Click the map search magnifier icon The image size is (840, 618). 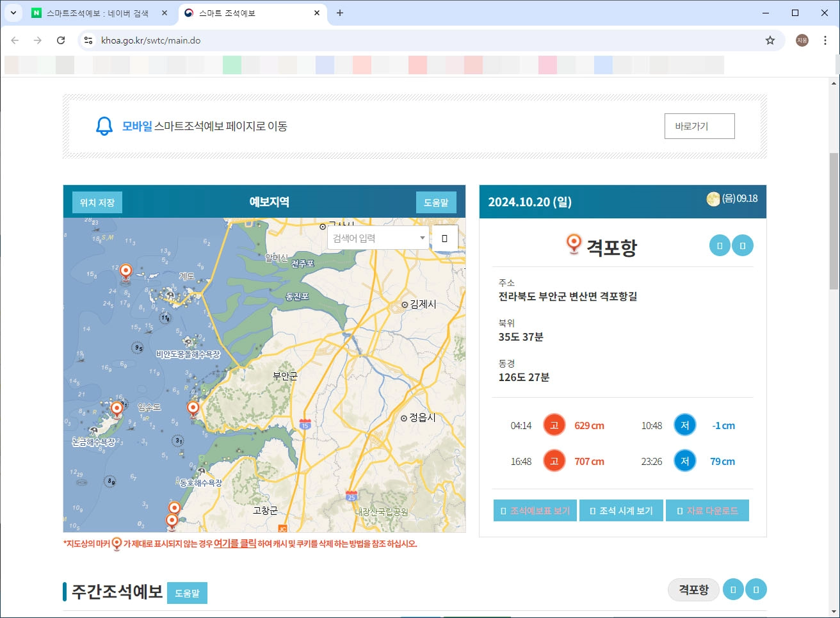445,237
